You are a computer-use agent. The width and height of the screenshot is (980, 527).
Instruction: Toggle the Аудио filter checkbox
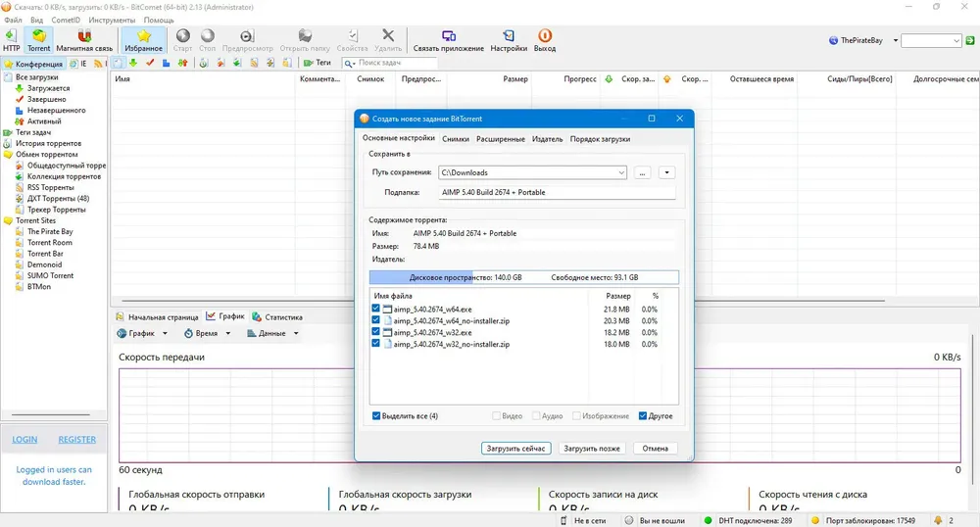[x=536, y=416]
